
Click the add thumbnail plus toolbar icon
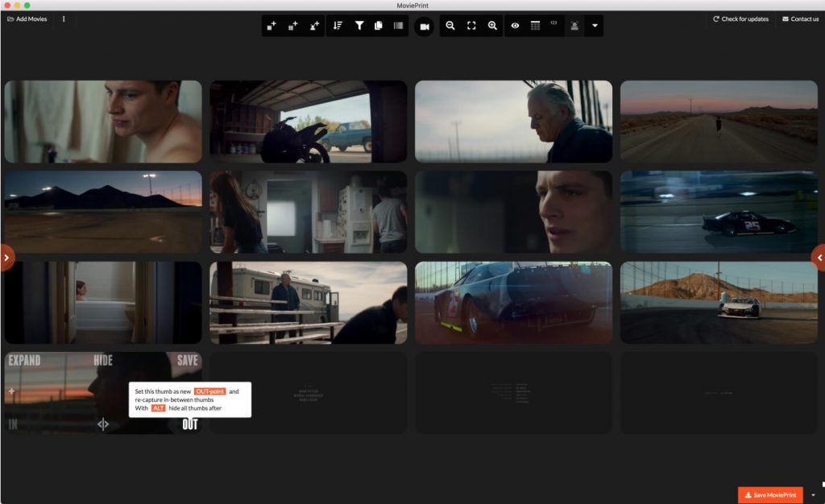pyautogui.click(x=272, y=26)
